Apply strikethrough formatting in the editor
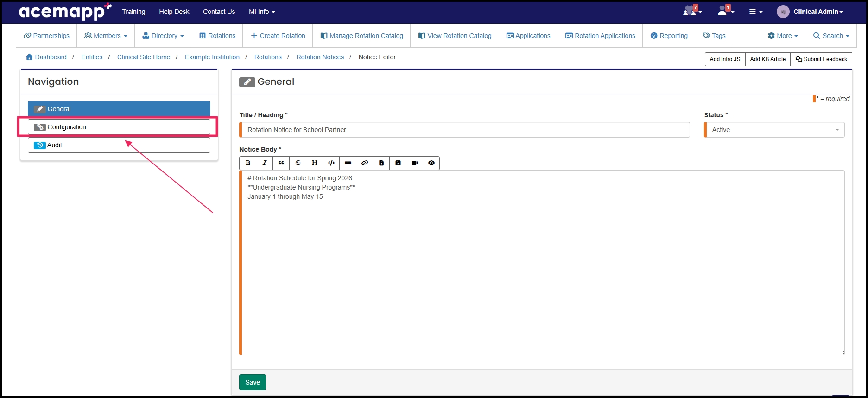Screen dimensions: 868x398 point(298,163)
